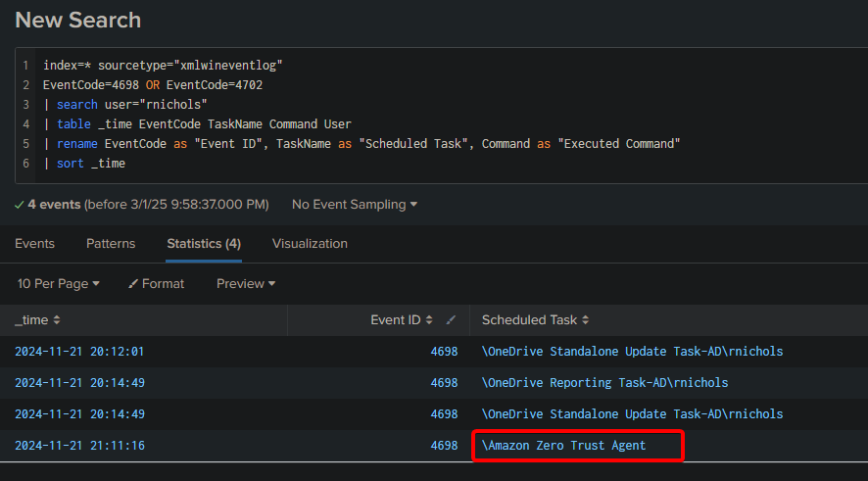This screenshot has width=868, height=481.
Task: Click the Scheduled Task column sort arrows
Action: (585, 320)
